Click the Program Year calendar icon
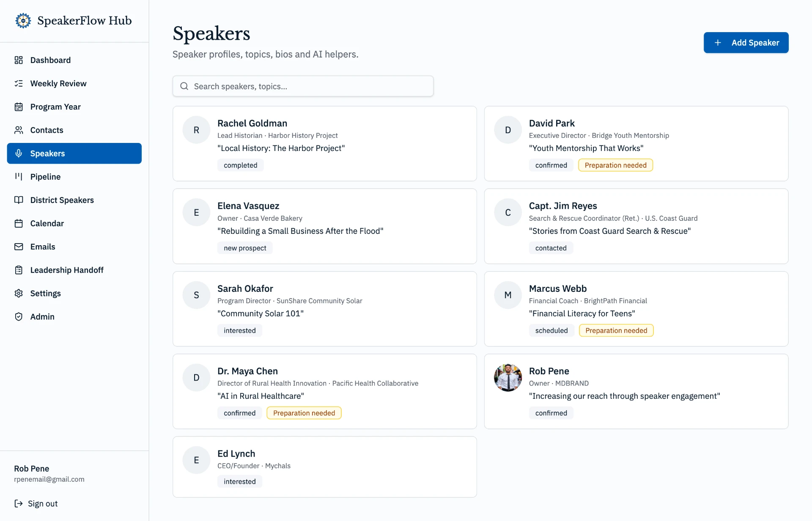The image size is (812, 521). (19, 107)
